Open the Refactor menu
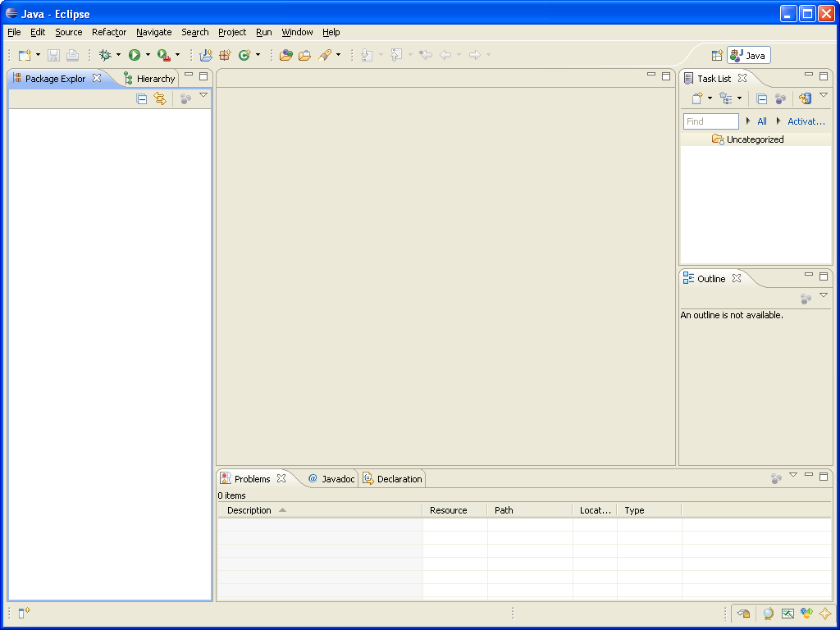The image size is (840, 630). (x=109, y=32)
